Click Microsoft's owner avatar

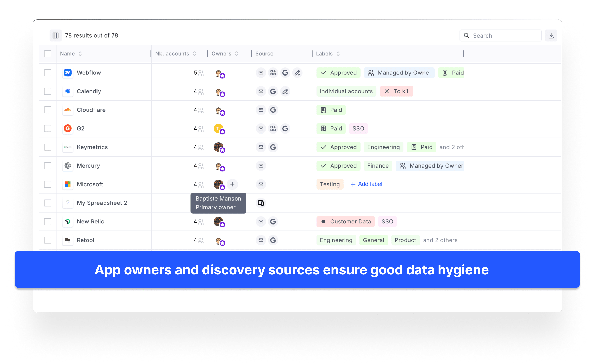point(219,184)
